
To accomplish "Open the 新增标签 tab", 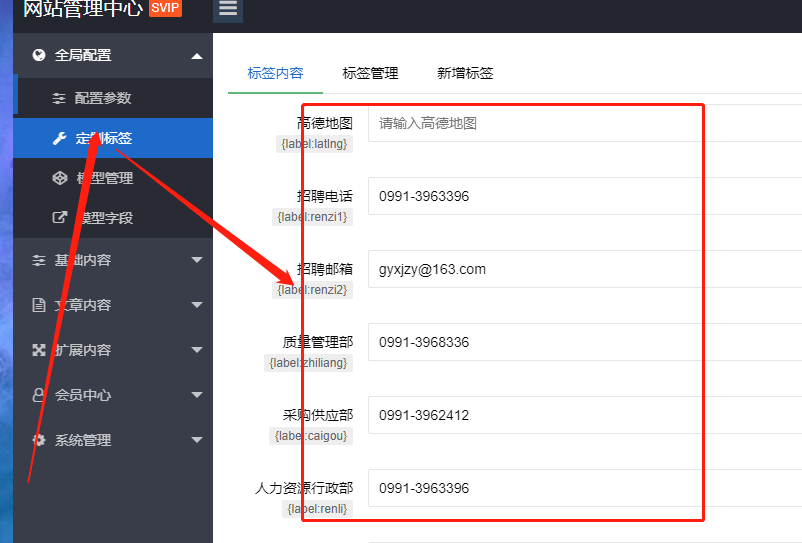I will tap(465, 73).
